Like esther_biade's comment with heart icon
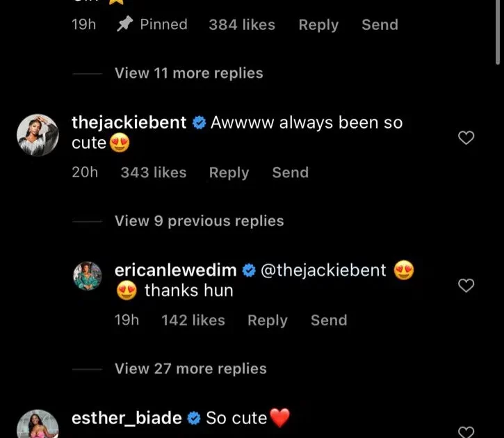 [x=466, y=432]
